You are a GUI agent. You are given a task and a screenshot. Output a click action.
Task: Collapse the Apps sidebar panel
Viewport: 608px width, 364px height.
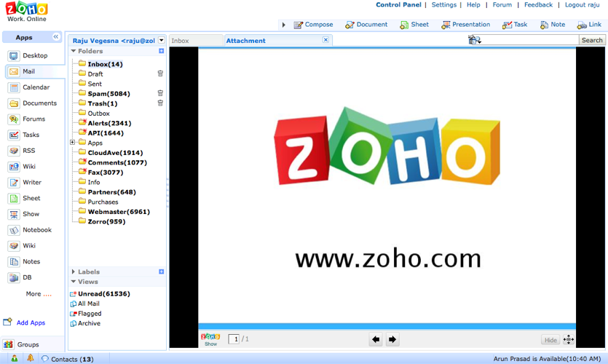56,37
